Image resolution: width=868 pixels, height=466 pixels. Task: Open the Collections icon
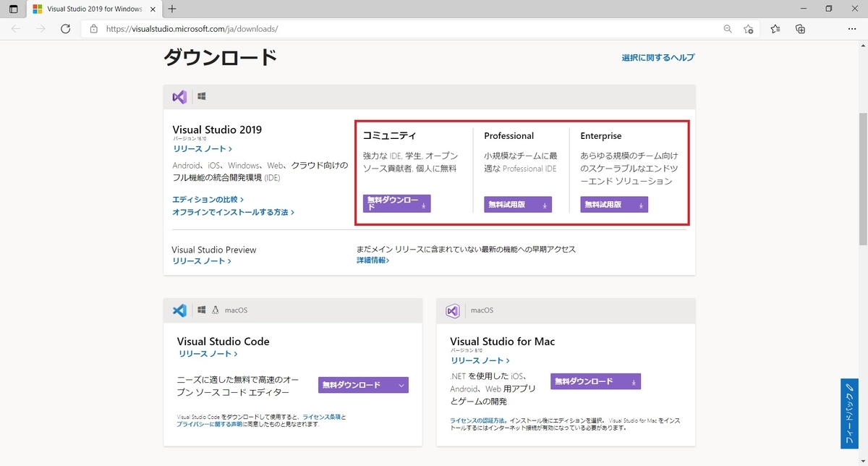click(x=800, y=29)
